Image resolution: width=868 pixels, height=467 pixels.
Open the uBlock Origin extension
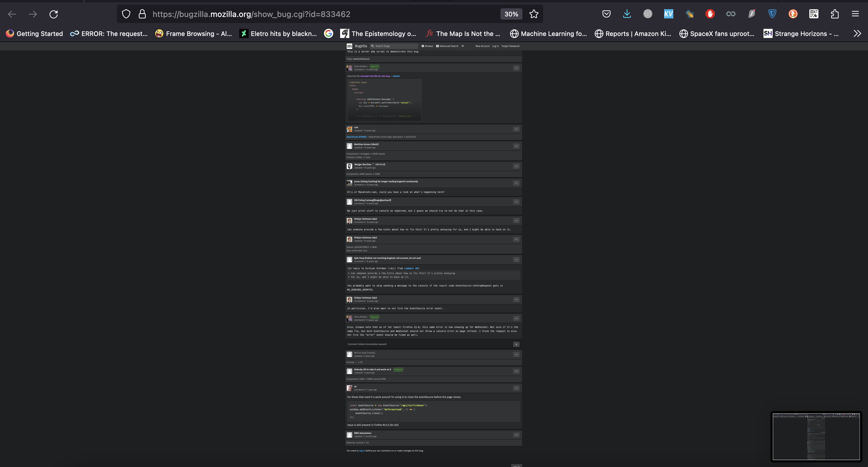point(710,14)
